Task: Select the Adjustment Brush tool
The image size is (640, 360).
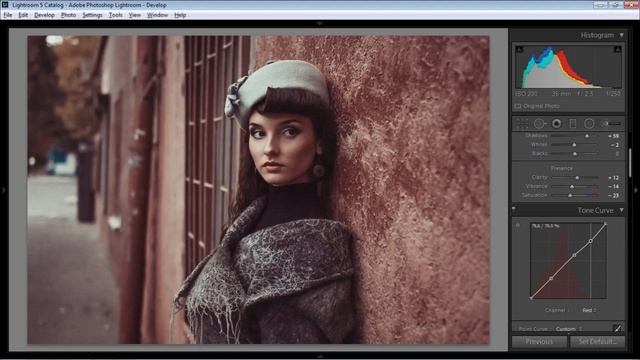Action: 612,123
